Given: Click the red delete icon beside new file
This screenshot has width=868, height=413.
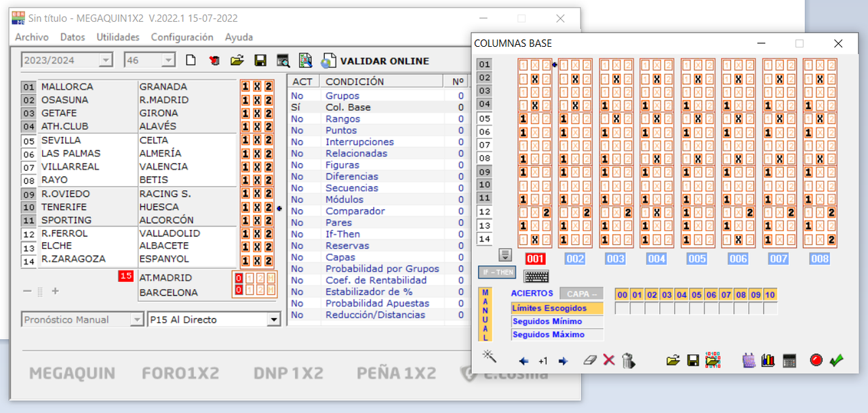Looking at the screenshot, I should 214,60.
